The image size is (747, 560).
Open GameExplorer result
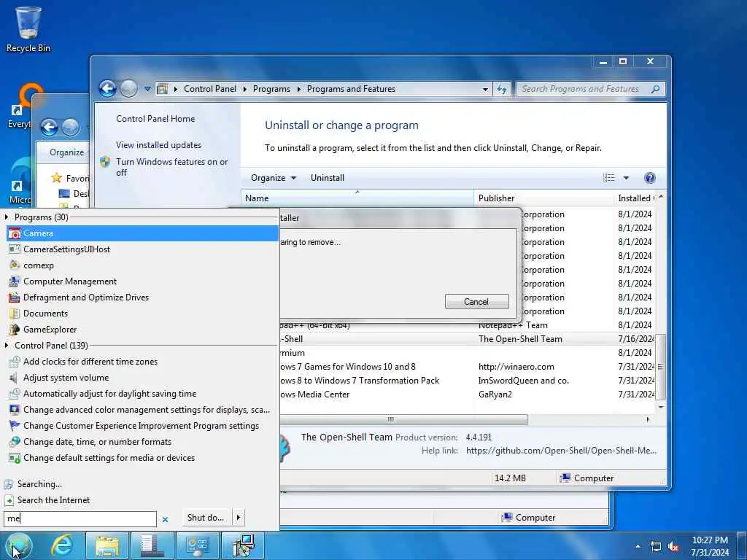tap(142, 330)
